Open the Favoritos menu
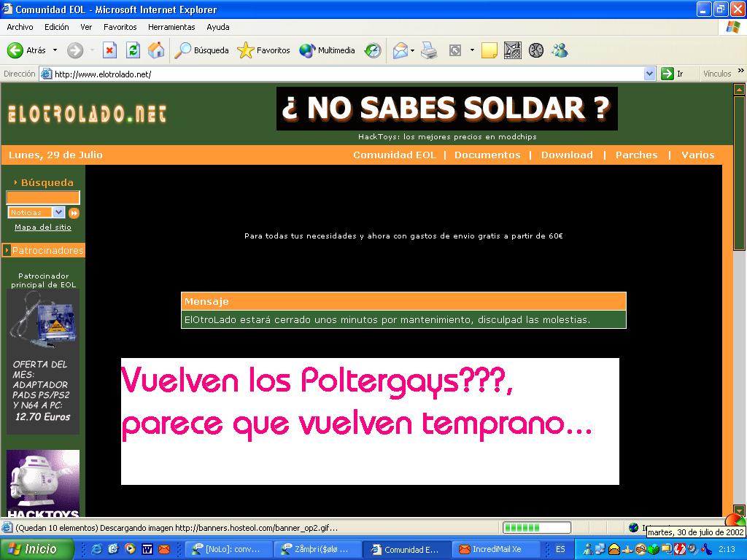The width and height of the screenshot is (747, 560). coord(120,27)
